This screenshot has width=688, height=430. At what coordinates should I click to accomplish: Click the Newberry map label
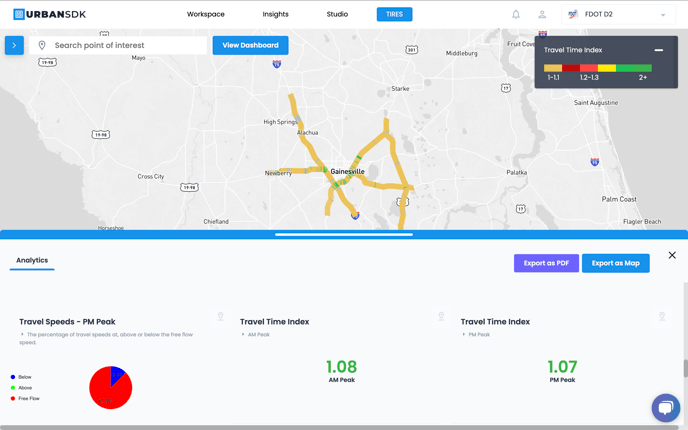[278, 173]
